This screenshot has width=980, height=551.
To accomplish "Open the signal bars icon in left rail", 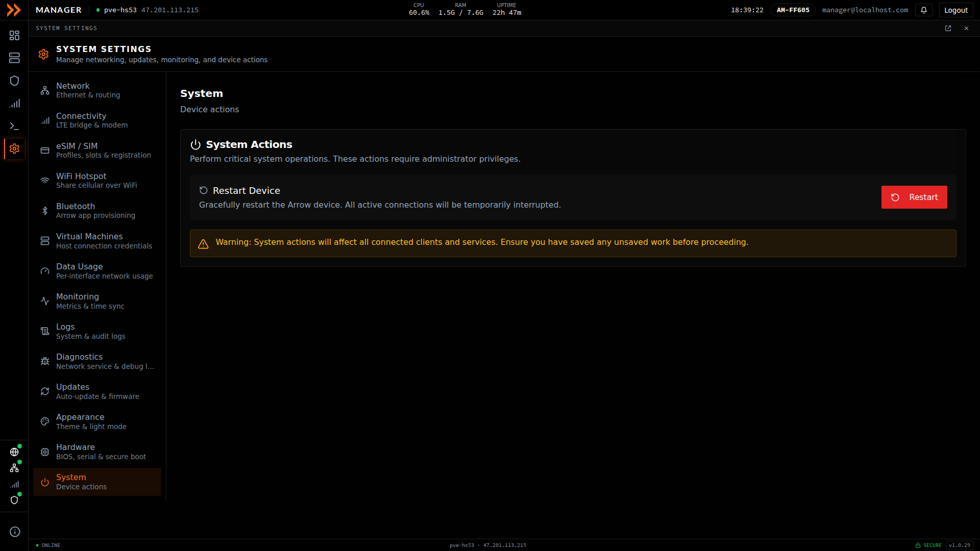I will [x=14, y=104].
